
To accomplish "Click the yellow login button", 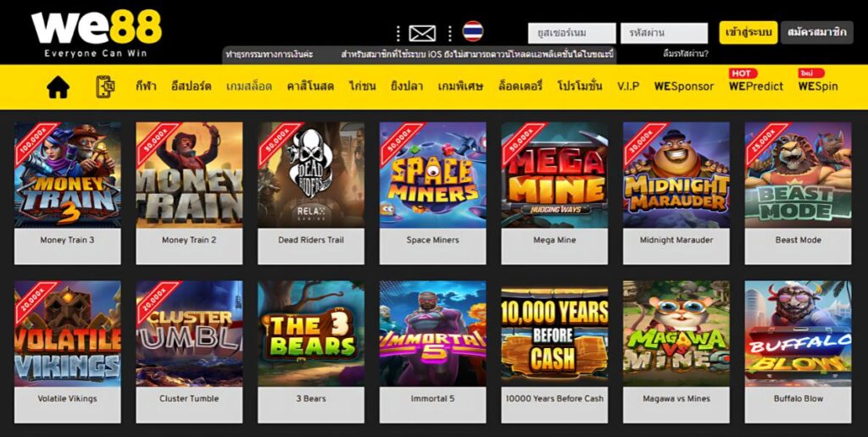I will (x=748, y=33).
